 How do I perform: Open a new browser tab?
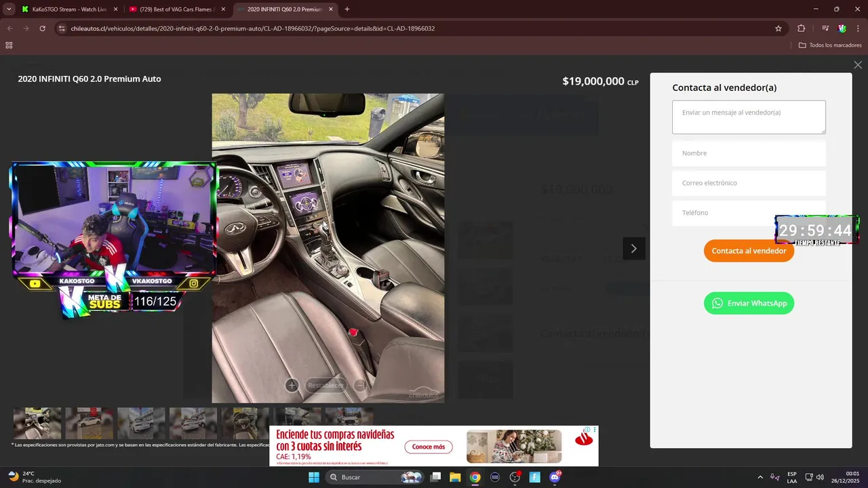(x=347, y=9)
